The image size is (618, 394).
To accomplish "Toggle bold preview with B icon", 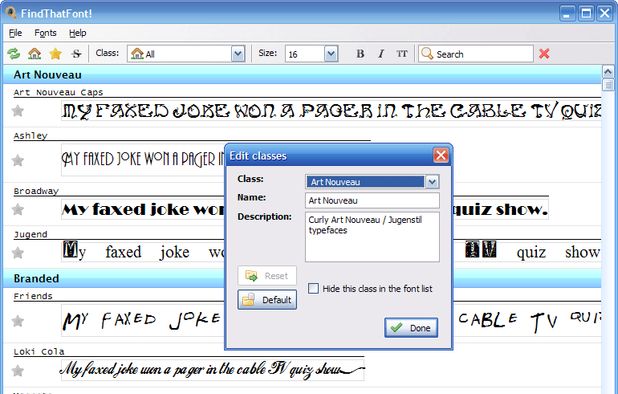I will tap(360, 54).
